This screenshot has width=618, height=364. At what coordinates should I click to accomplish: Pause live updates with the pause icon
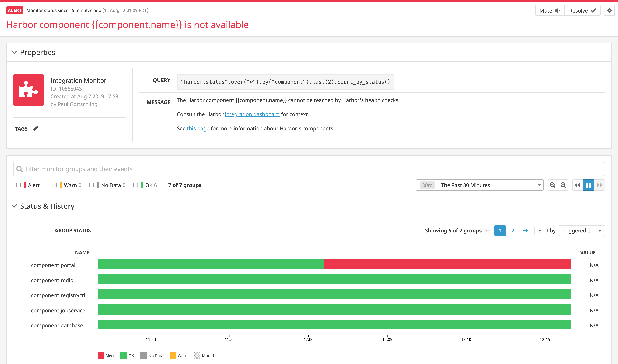pos(588,185)
